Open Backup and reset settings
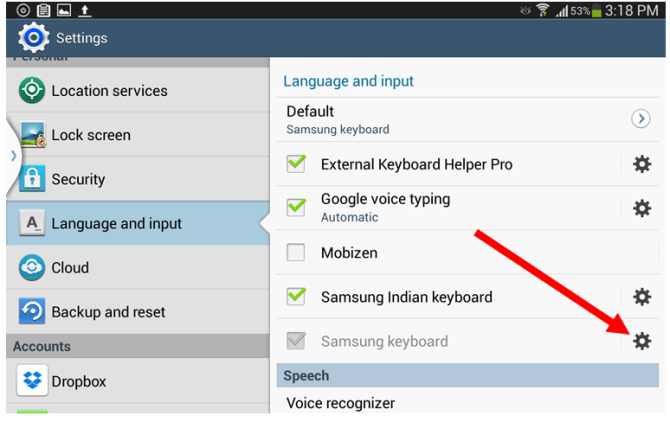Screen dimensions: 670x422 pyautogui.click(x=138, y=312)
